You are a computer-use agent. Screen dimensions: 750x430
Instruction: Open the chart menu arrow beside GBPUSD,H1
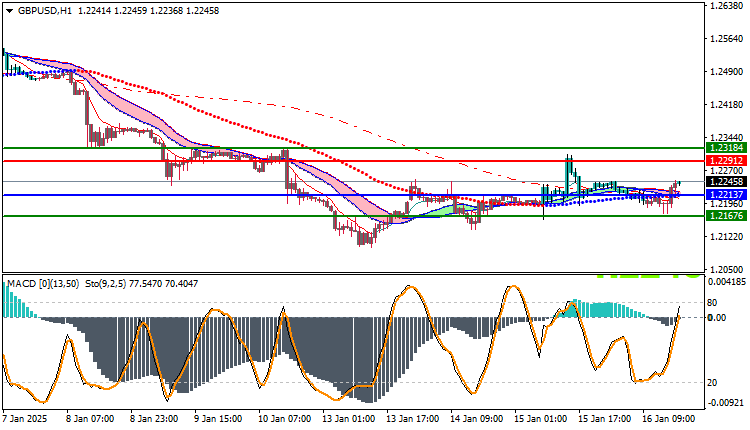pyautogui.click(x=9, y=11)
